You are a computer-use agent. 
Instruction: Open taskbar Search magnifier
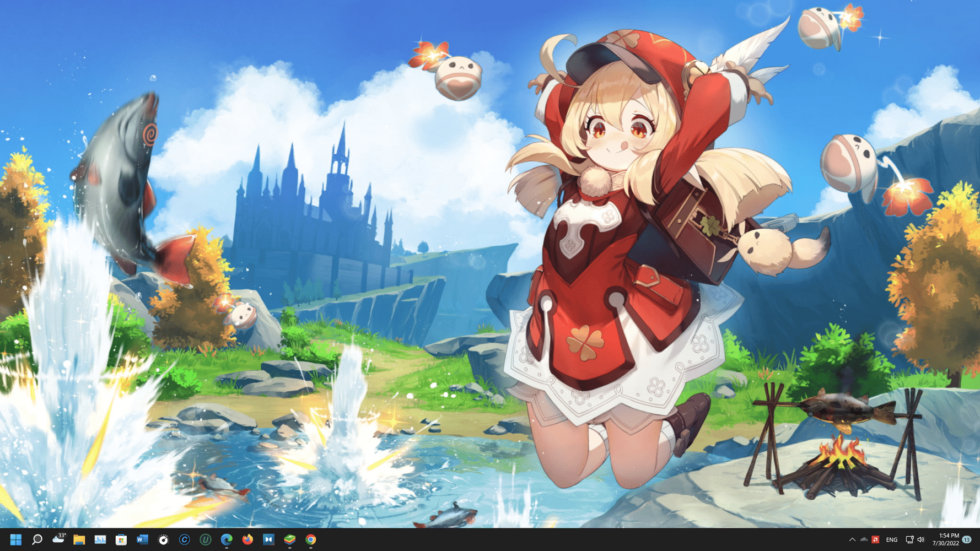point(37,539)
